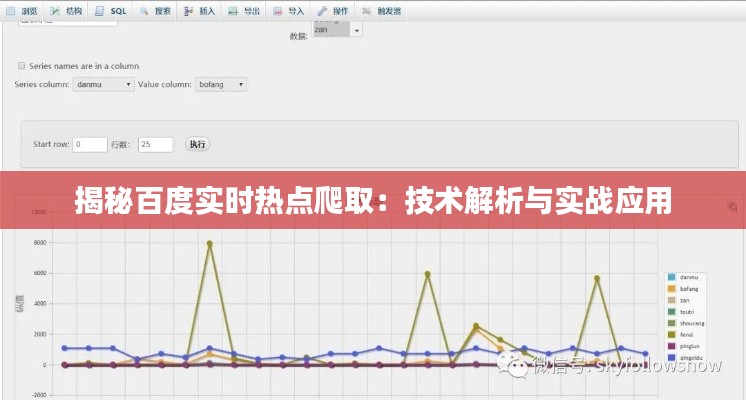The image size is (746, 400).
Task: Switch to the 结构 (Structure) tab
Action: [x=67, y=10]
